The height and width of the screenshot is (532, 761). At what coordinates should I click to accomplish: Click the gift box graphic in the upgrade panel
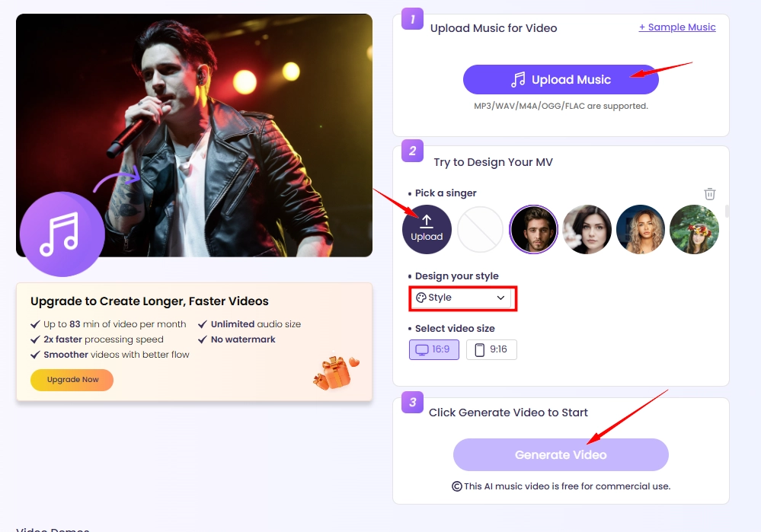coord(335,374)
